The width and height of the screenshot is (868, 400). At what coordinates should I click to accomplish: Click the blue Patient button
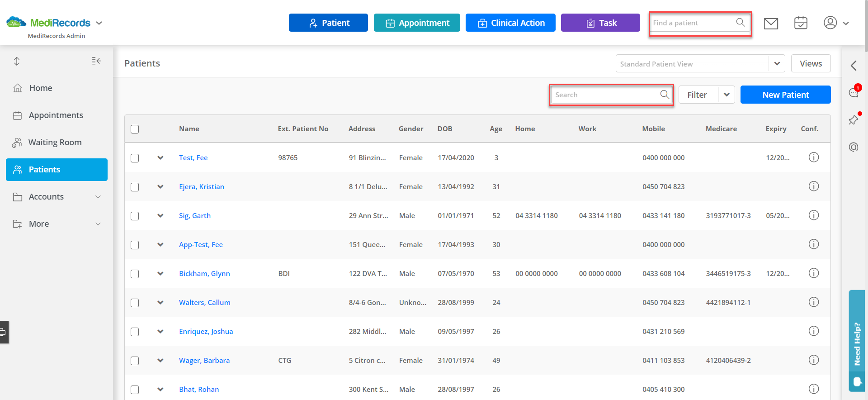[x=328, y=23]
